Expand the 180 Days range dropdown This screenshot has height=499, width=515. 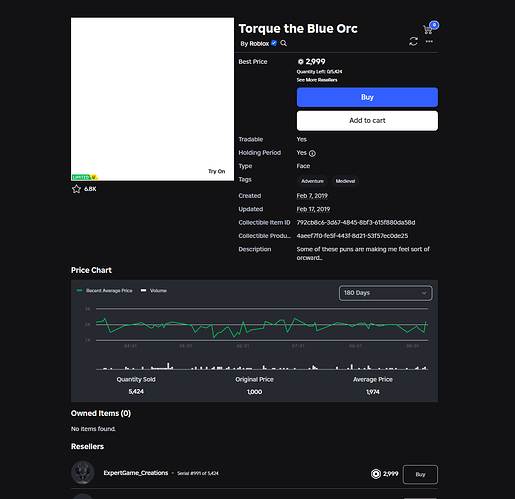click(386, 293)
